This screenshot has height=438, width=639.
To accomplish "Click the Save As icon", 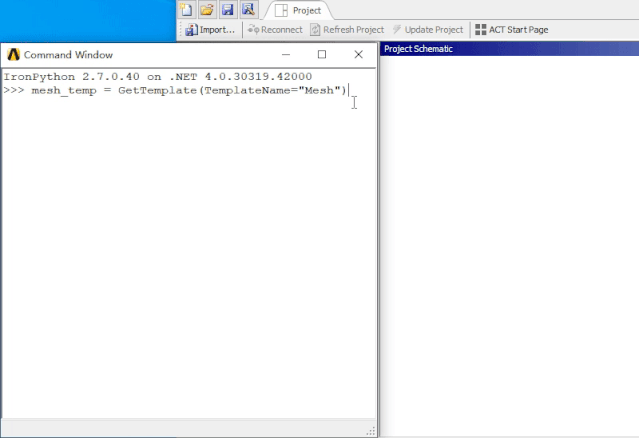I will pyautogui.click(x=248, y=9).
